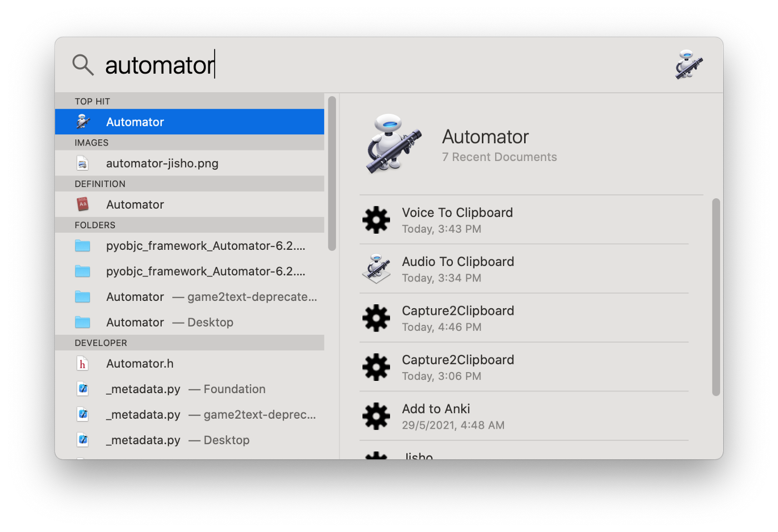The height and width of the screenshot is (532, 778).
Task: Click the h header file icon
Action: 83,363
